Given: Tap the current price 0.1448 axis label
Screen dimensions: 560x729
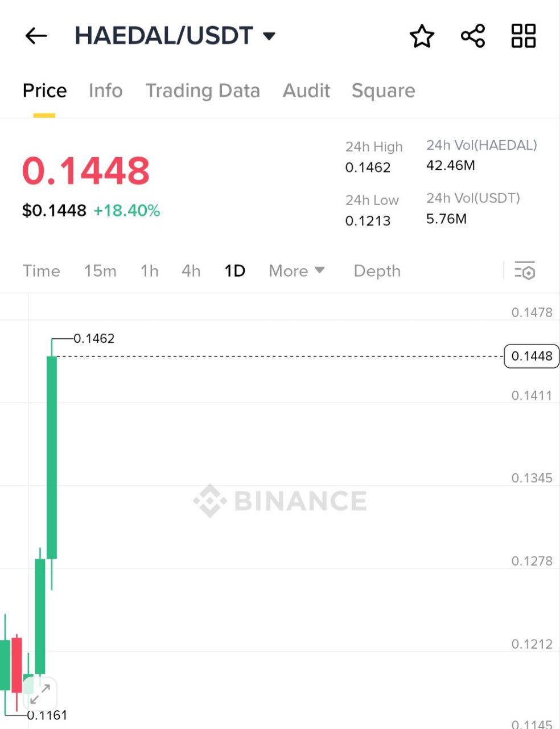Looking at the screenshot, I should 532,357.
